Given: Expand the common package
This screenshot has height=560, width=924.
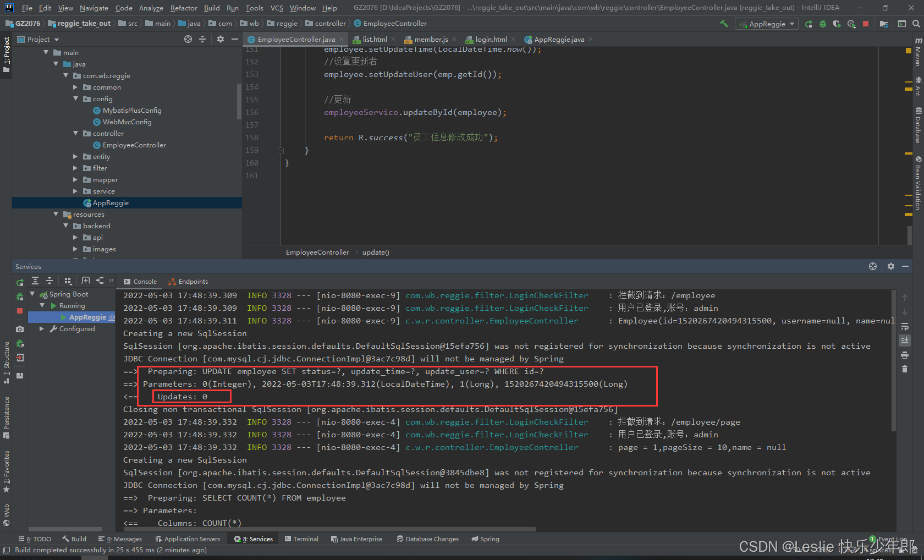Looking at the screenshot, I should [76, 87].
